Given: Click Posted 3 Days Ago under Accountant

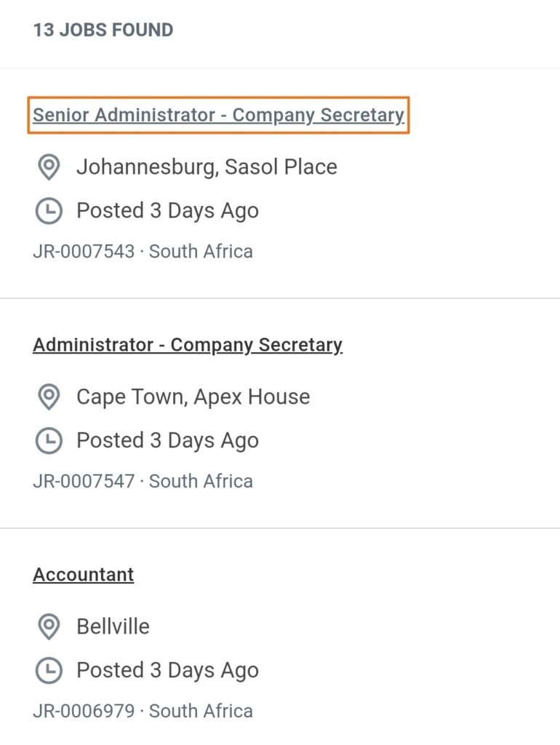Looking at the screenshot, I should click(x=167, y=671).
